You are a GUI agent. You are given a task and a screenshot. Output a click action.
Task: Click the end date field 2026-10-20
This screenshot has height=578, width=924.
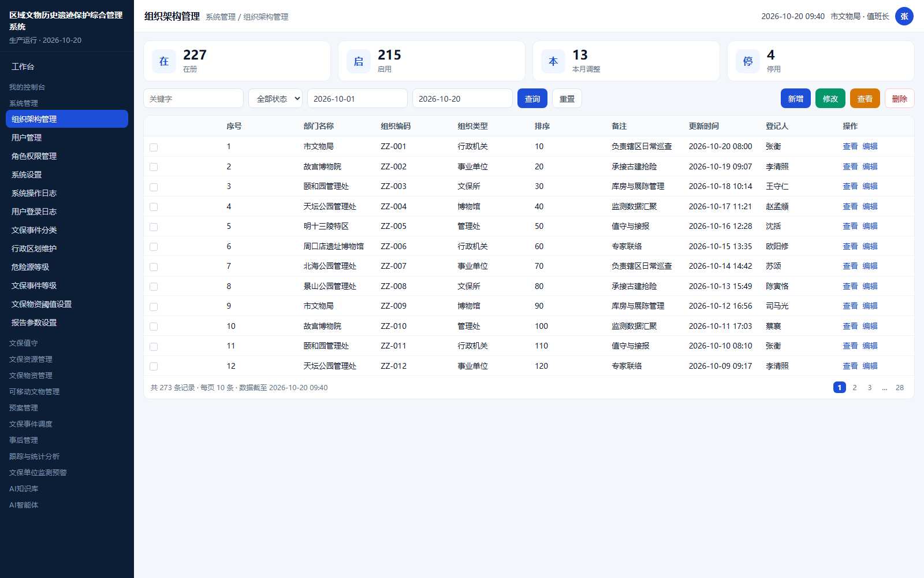coord(463,98)
